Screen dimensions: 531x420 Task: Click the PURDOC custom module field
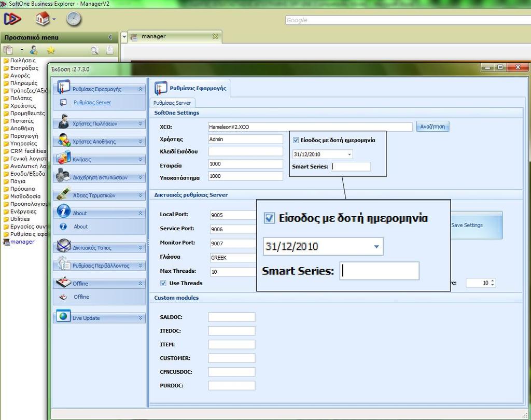click(232, 385)
